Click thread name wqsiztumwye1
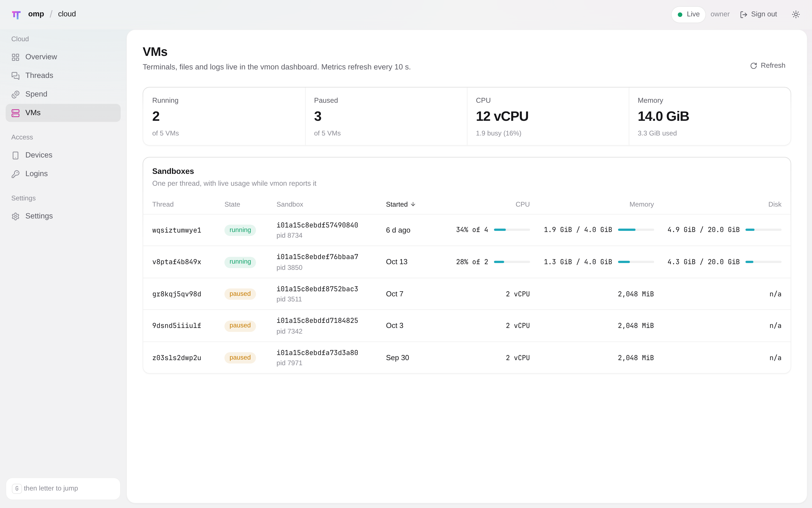Viewport: 812px width, 508px height. pyautogui.click(x=177, y=230)
